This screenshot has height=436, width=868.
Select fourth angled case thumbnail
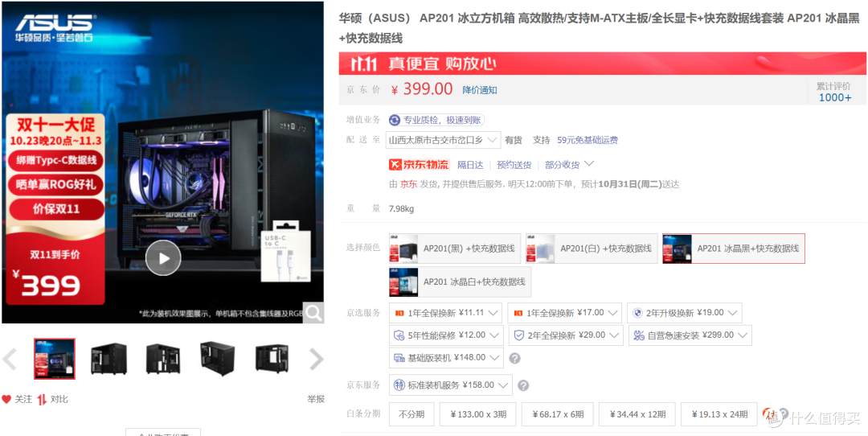pos(218,359)
